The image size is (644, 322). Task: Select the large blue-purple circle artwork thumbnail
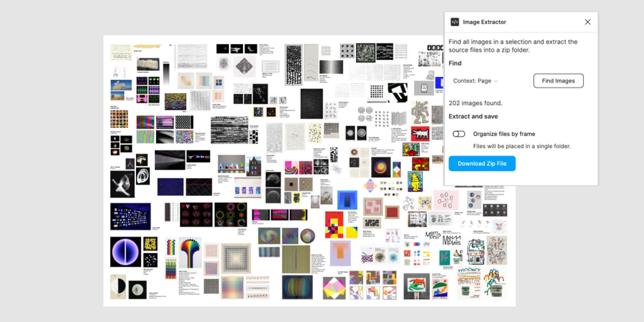point(126,252)
